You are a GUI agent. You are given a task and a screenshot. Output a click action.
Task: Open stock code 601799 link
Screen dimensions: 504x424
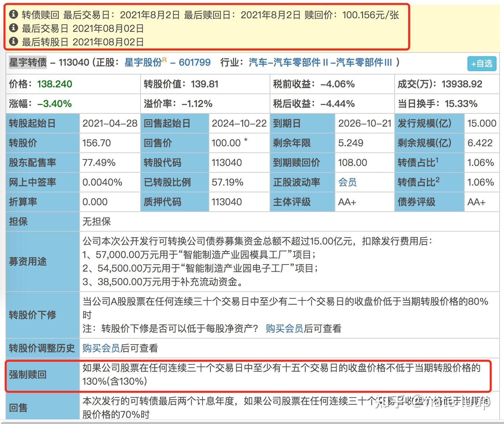pyautogui.click(x=195, y=62)
